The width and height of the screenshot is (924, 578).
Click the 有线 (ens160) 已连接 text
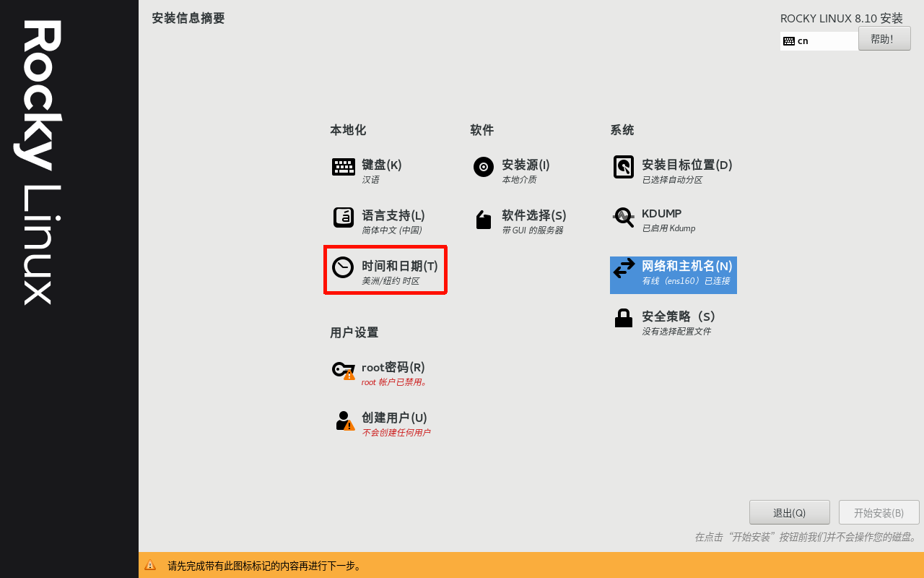686,281
